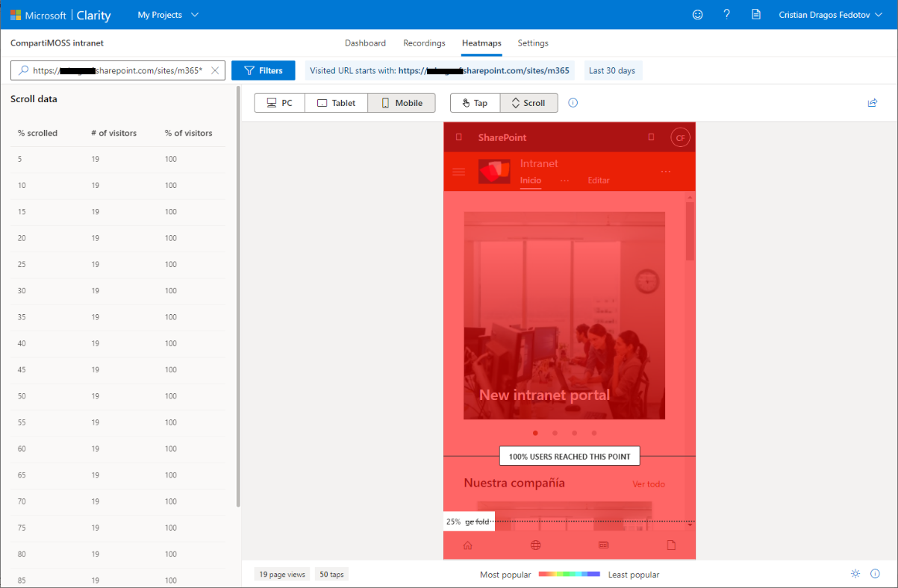
Task: Click the help question mark icon
Action: (x=726, y=14)
